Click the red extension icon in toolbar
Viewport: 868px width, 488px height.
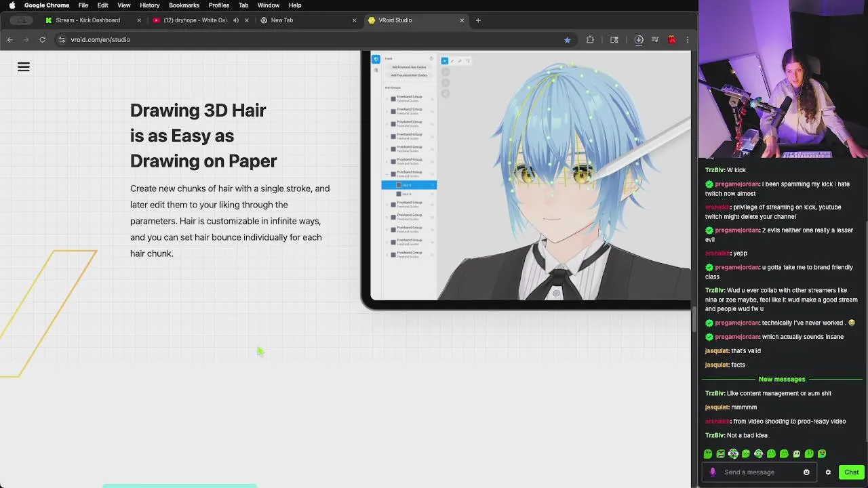click(x=671, y=40)
